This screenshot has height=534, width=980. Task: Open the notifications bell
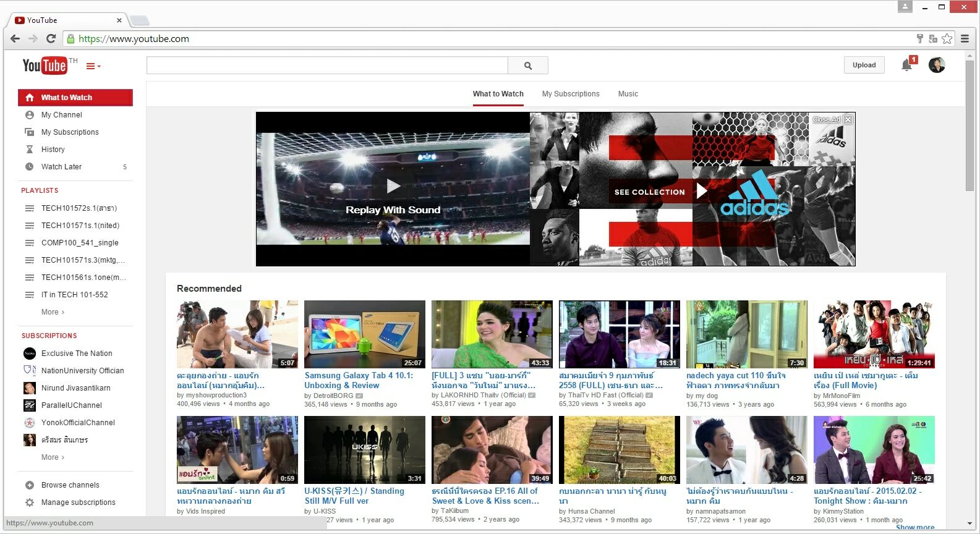906,65
